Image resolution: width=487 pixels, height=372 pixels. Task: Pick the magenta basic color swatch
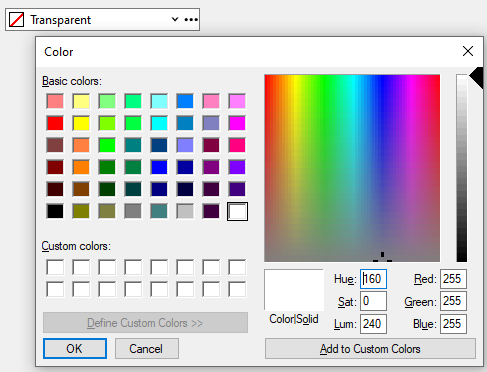(x=237, y=123)
